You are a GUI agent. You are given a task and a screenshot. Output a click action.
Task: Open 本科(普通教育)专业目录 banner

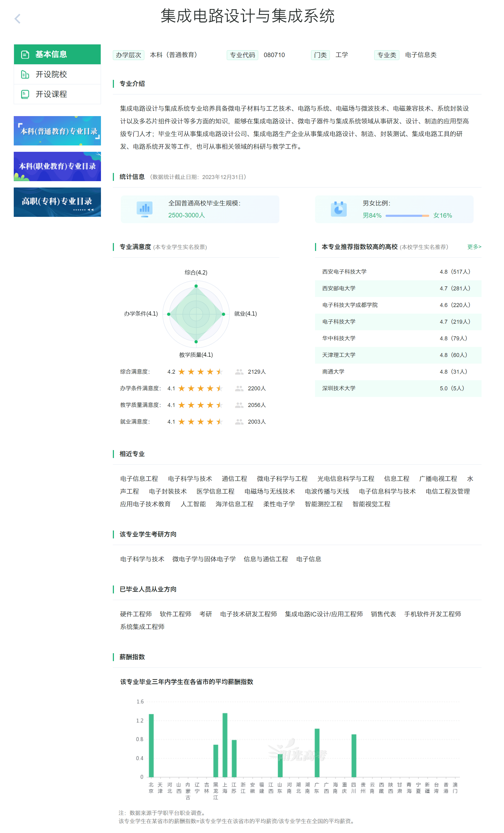click(x=57, y=131)
